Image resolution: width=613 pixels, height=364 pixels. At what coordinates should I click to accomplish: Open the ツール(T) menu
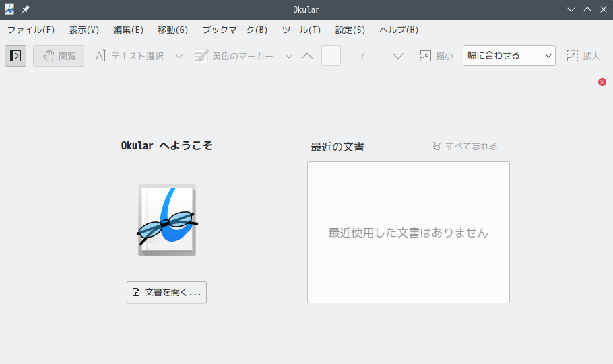301,30
